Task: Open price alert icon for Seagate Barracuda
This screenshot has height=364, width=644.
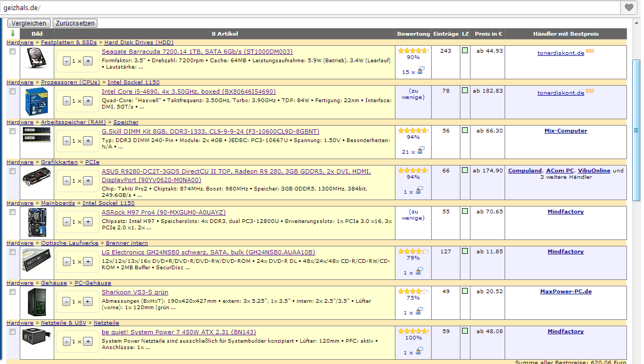Action: click(x=420, y=71)
